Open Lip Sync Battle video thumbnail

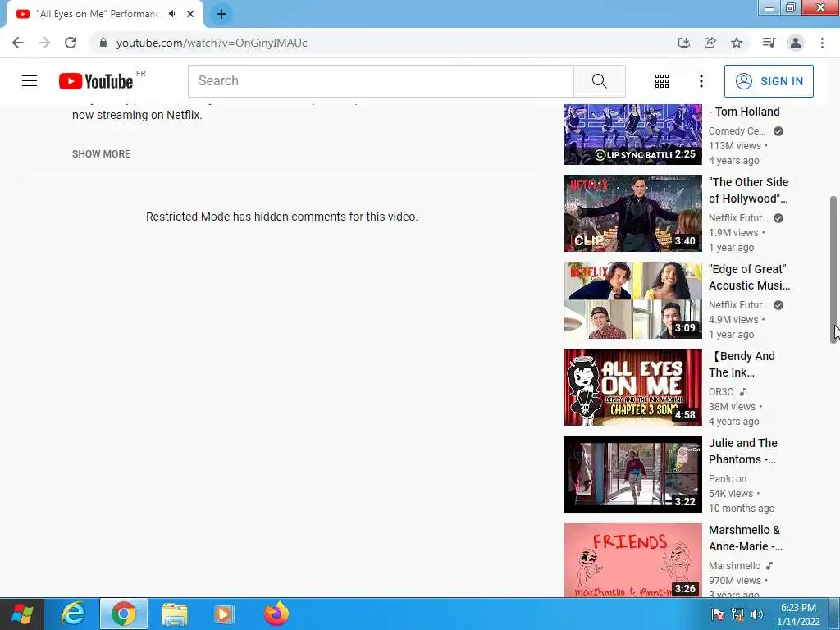pyautogui.click(x=632, y=135)
